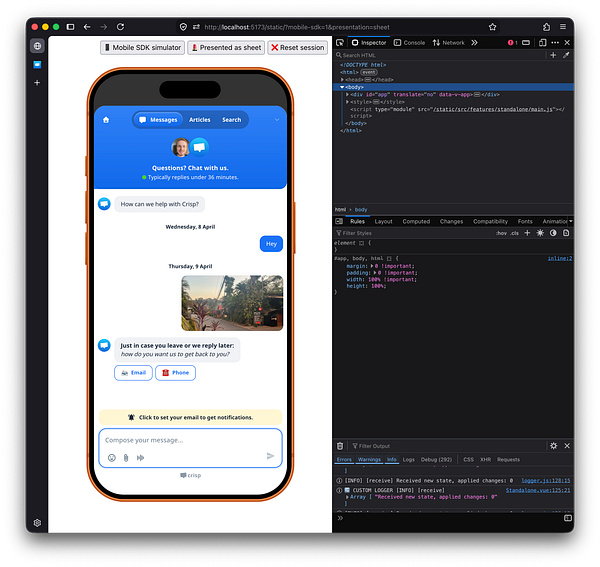600x567 pixels.
Task: Send message with paper plane icon
Action: (x=270, y=456)
